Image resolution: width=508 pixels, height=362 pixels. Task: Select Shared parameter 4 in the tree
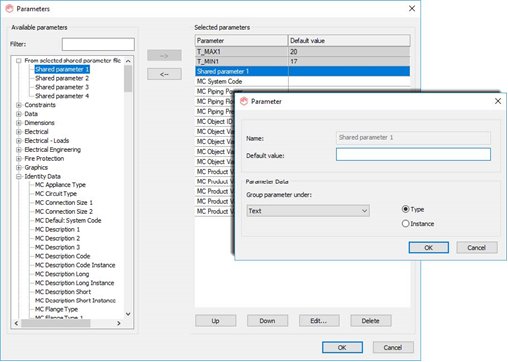pos(62,96)
